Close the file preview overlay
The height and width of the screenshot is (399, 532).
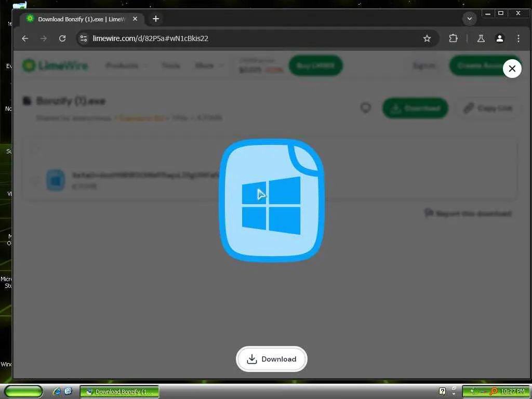pyautogui.click(x=512, y=69)
